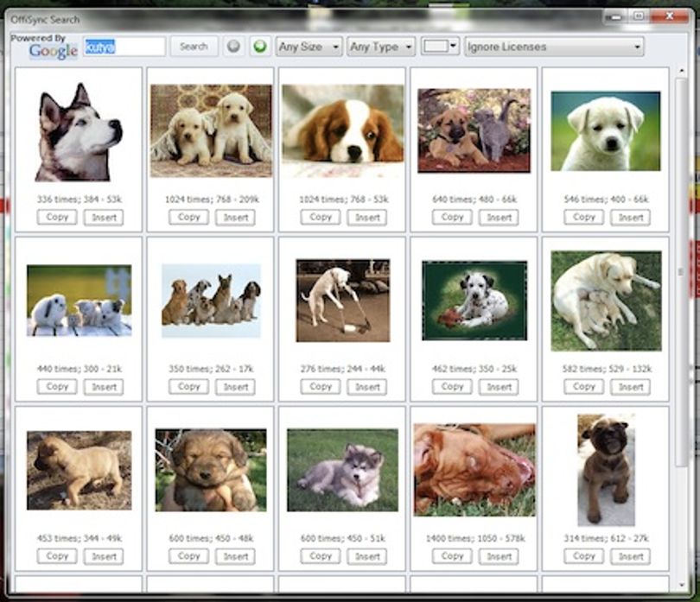
Task: Select the spaniel puppy thumbnail
Action: point(343,129)
